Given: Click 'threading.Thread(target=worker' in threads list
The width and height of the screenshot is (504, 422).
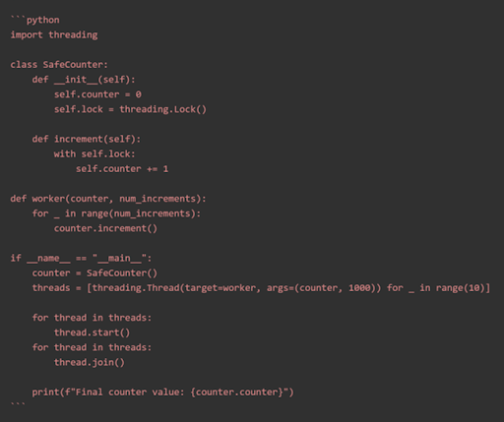Looking at the screenshot, I should pyautogui.click(x=174, y=288).
